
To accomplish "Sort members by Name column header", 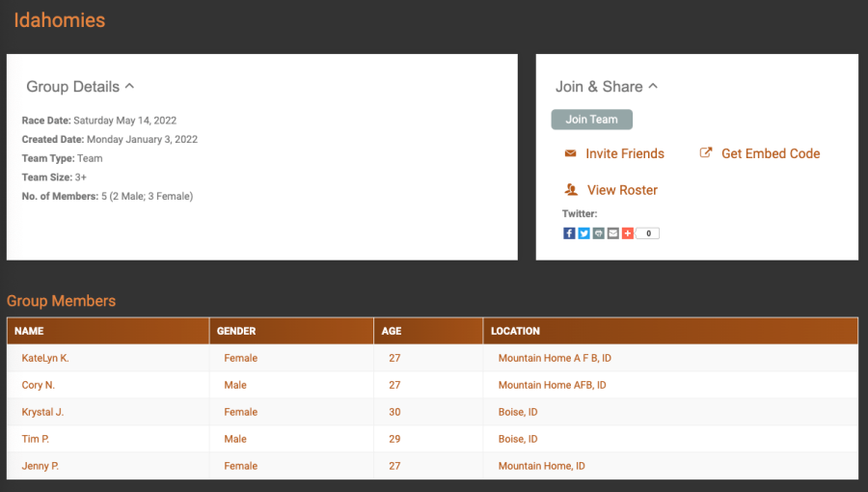I will tap(30, 331).
